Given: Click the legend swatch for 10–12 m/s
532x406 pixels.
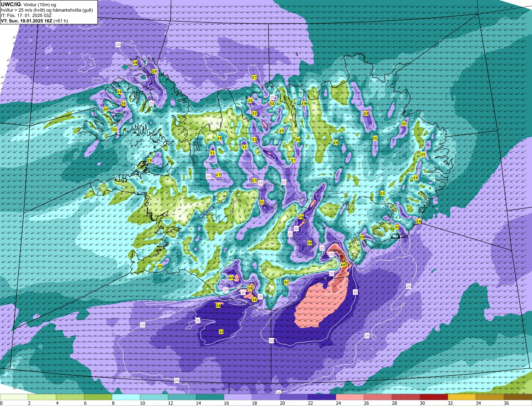Looking at the screenshot, I should click(154, 397).
